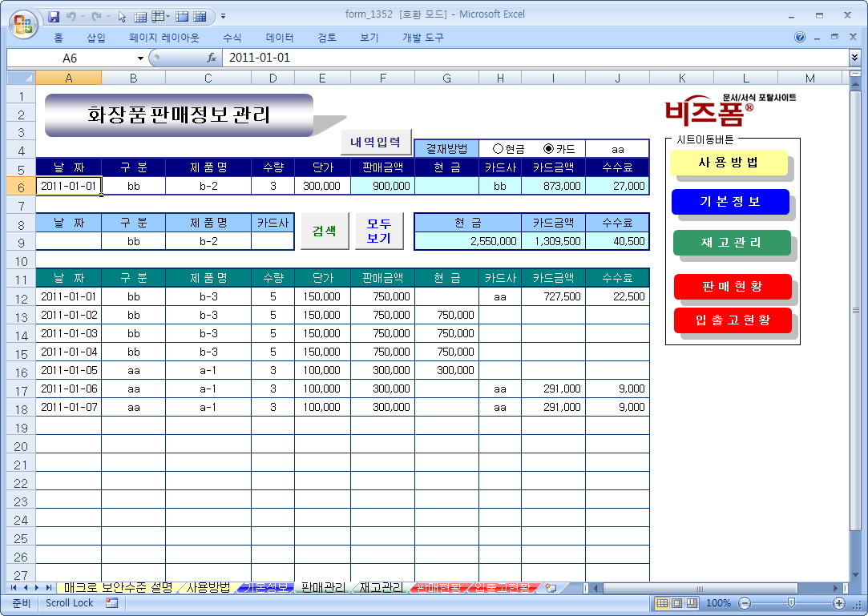Click the Office button logo
The height and width of the screenshot is (616, 868).
23,22
